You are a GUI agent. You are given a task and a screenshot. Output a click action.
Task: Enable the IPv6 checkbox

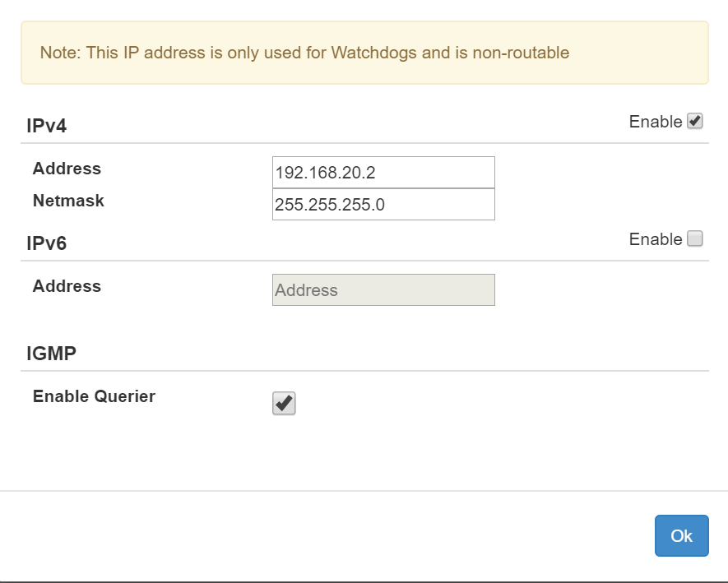point(695,239)
